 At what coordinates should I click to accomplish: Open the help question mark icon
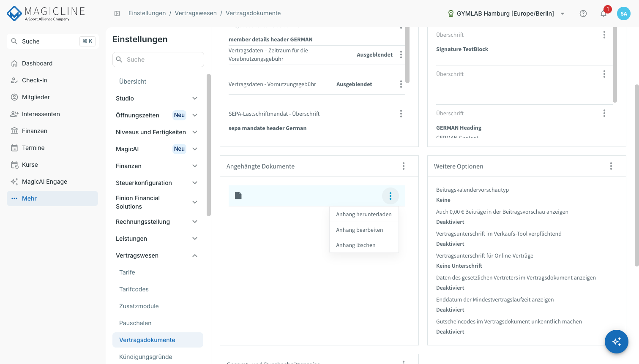point(583,14)
